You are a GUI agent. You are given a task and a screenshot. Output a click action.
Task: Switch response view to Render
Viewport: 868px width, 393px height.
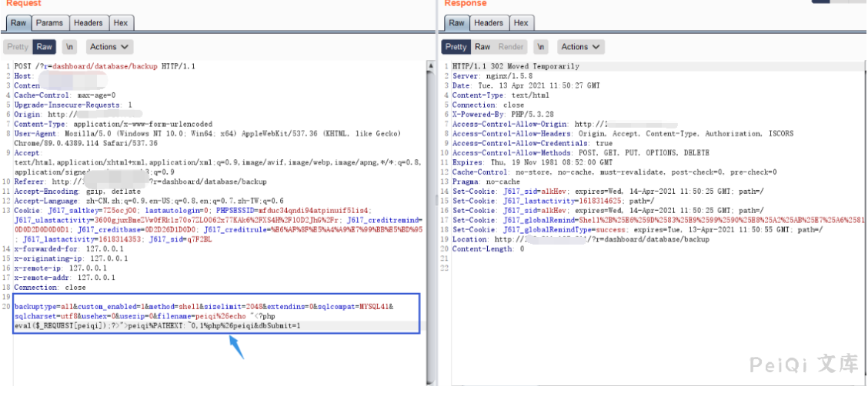[510, 47]
